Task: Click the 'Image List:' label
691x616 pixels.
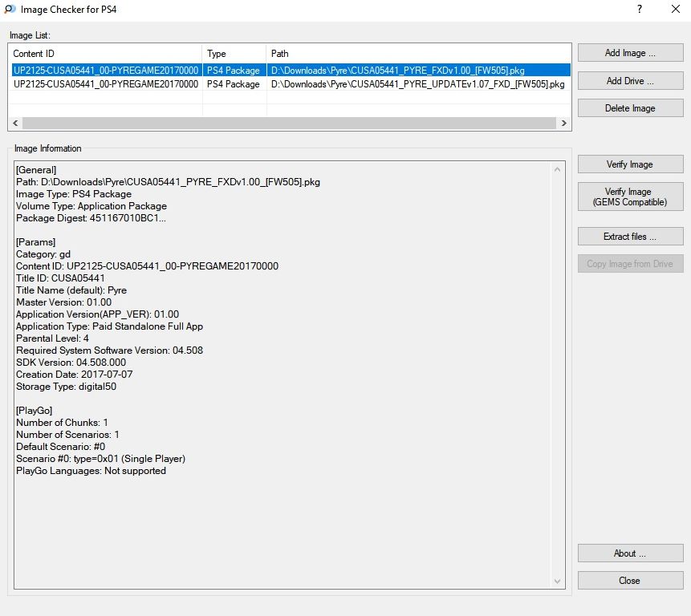Action: (30, 35)
